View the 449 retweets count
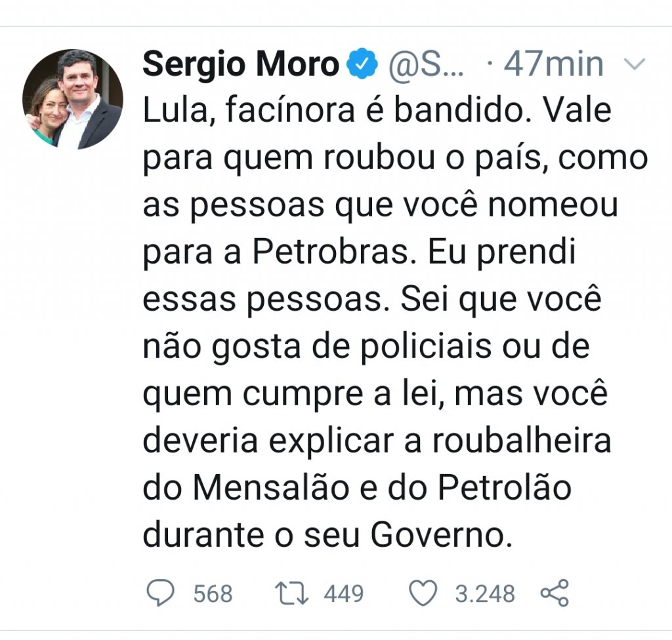Image resolution: width=672 pixels, height=640 pixels. [344, 593]
